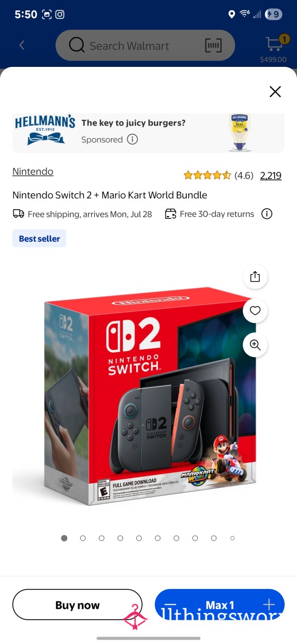The height and width of the screenshot is (644, 297).
Task: Tap the Sponsored ad info icon
Action: 132,140
